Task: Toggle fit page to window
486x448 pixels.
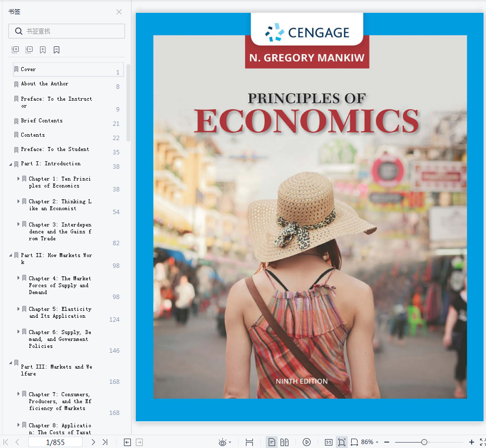Action: tap(342, 442)
